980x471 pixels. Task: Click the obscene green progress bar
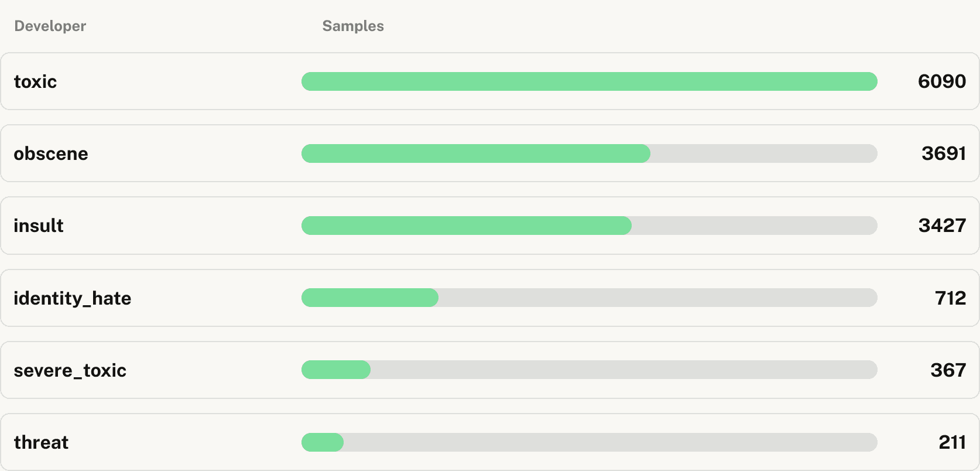click(x=475, y=153)
